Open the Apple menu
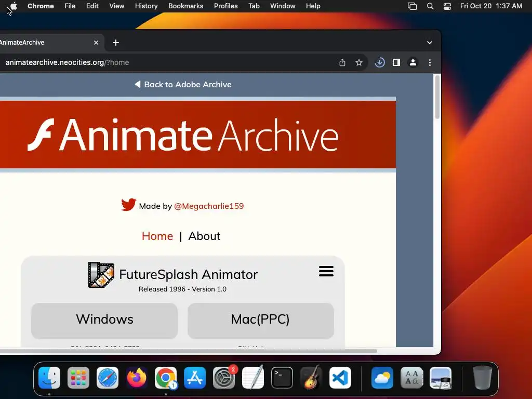Image resolution: width=532 pixels, height=399 pixels. click(x=14, y=6)
